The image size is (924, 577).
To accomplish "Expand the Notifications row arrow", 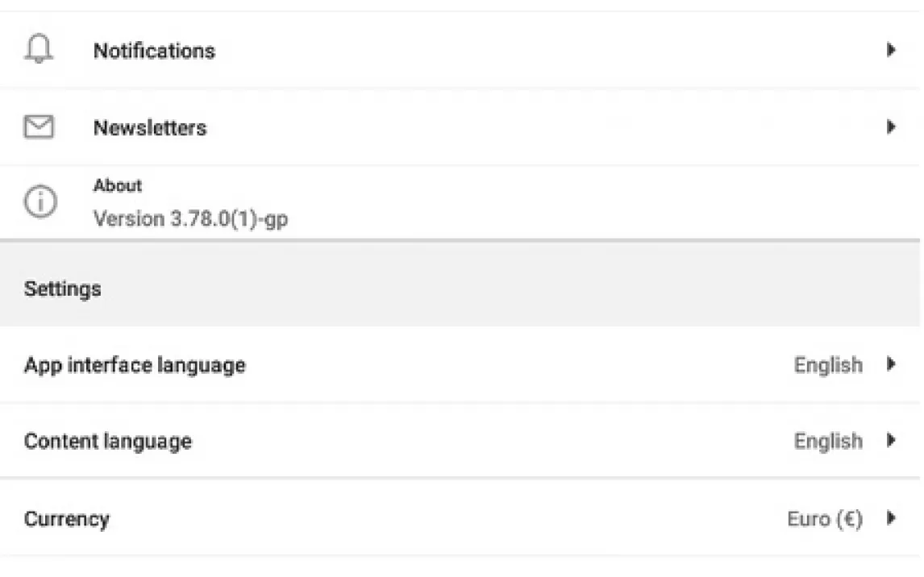I will pos(891,50).
